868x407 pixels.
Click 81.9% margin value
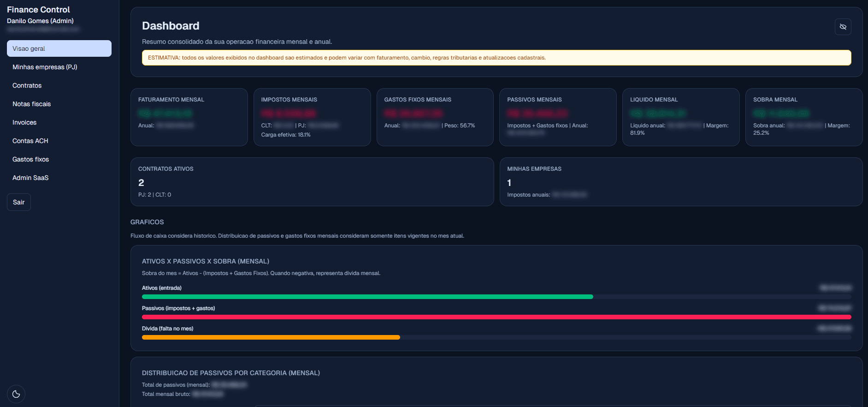click(x=638, y=133)
